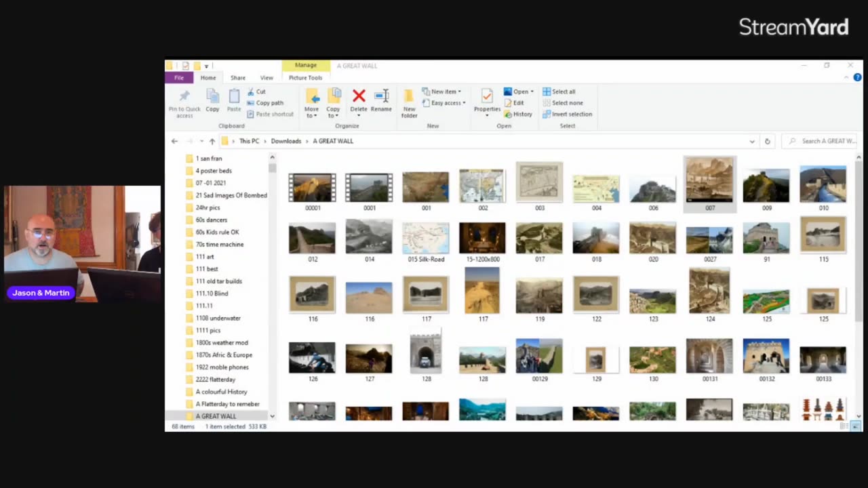
Task: Click Copy path in the Clipboard group
Action: pyautogui.click(x=265, y=103)
